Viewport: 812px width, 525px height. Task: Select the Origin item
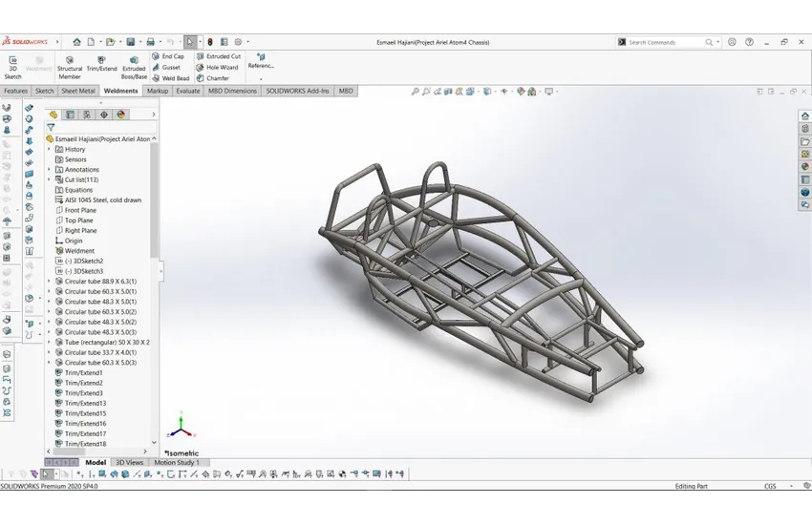click(69, 241)
